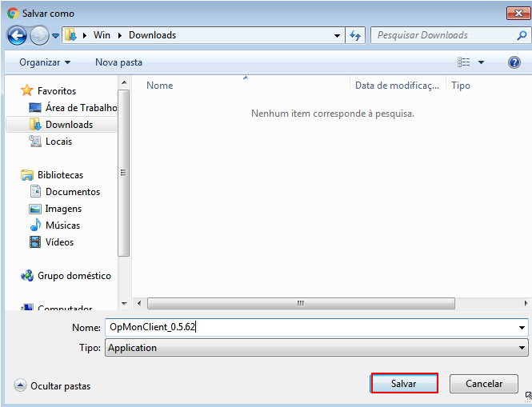Screen dimensions: 532x407
Task: Click the Back navigation arrow button
Action: pos(17,35)
